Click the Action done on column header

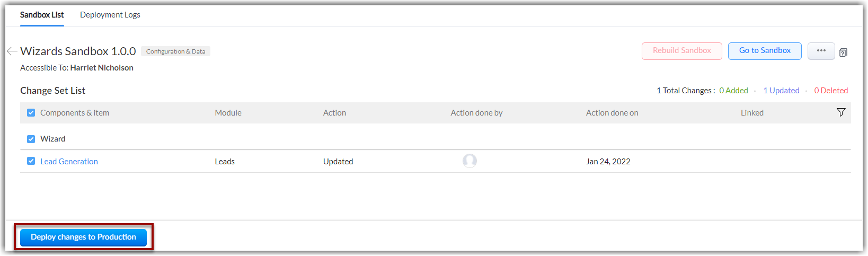tap(612, 113)
